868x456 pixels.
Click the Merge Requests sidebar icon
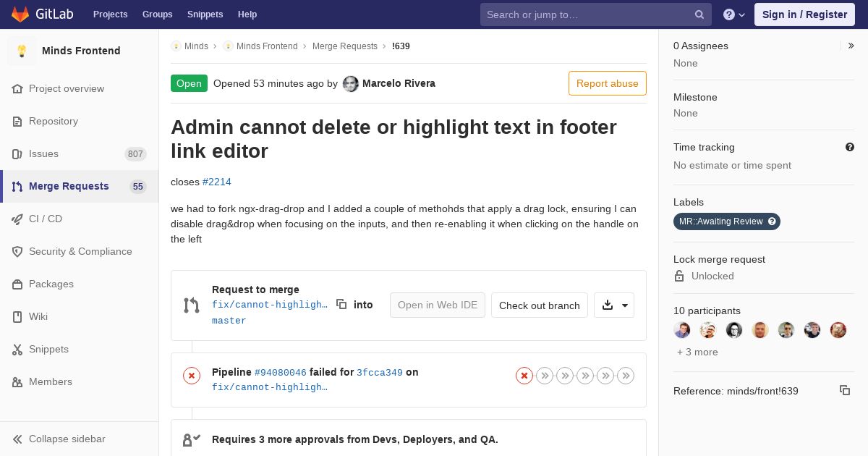click(17, 186)
